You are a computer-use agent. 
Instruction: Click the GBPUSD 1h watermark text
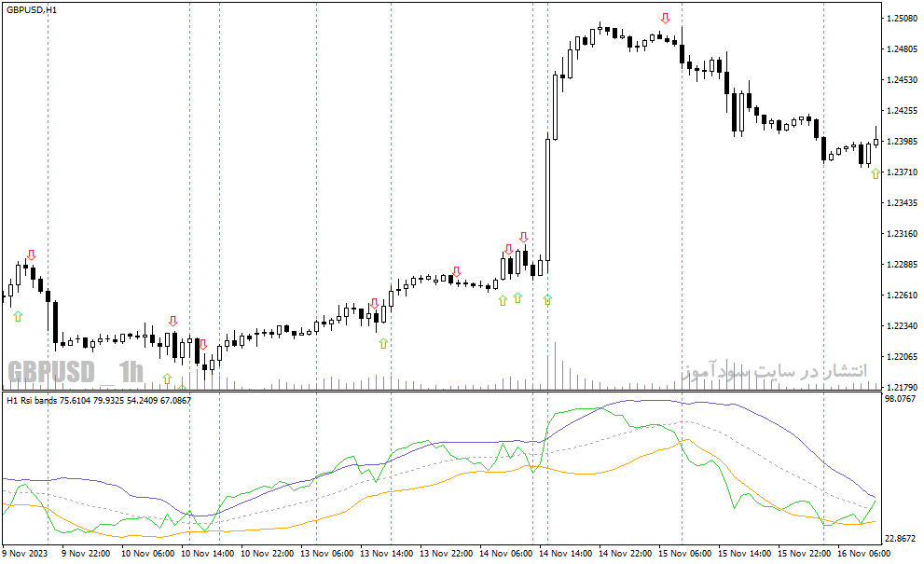pos(76,373)
